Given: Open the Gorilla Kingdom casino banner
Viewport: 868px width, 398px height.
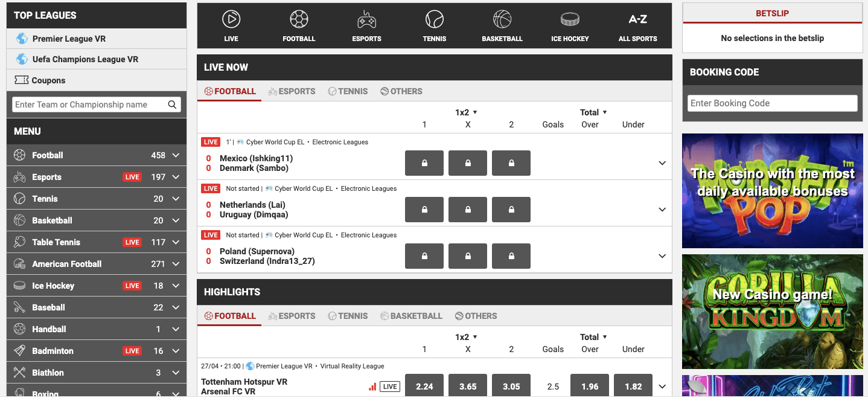Looking at the screenshot, I should pos(772,311).
